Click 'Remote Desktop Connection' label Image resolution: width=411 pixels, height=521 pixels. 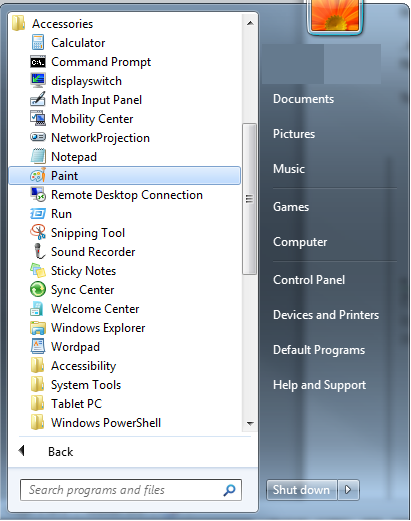[x=127, y=195]
